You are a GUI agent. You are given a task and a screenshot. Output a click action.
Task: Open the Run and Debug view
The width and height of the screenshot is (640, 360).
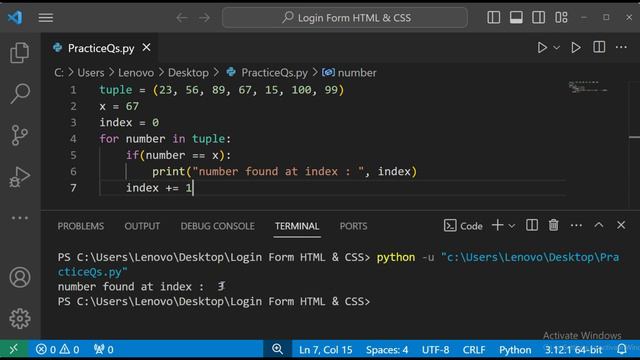pos(20,177)
